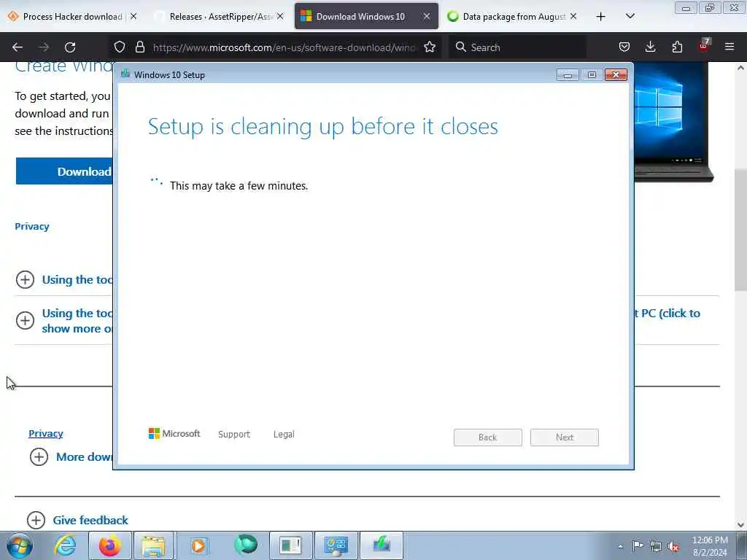Click the muted volume tray icon
The height and width of the screenshot is (560, 747).
point(673,547)
